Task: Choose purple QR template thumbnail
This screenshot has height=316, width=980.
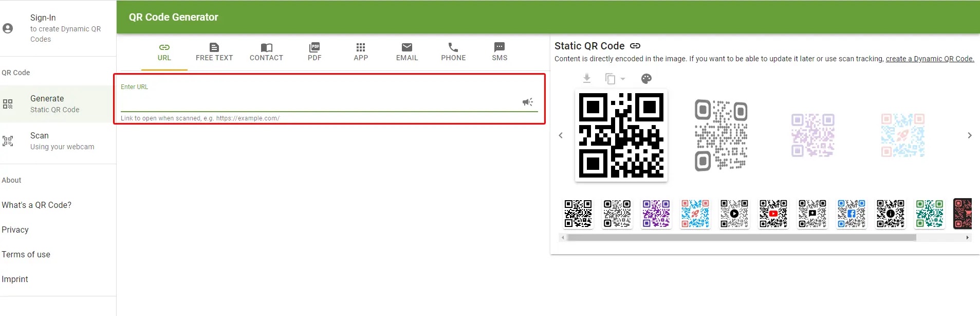Action: pyautogui.click(x=656, y=214)
